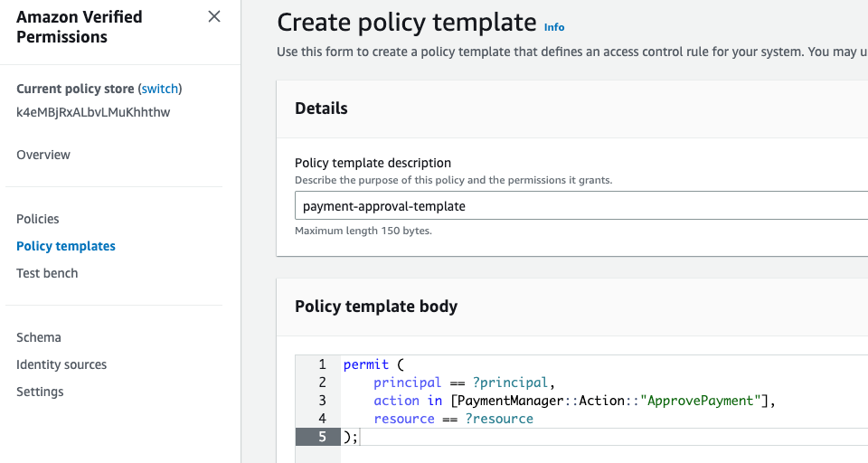
Task: Go to Policies in the sidebar
Action: click(38, 219)
